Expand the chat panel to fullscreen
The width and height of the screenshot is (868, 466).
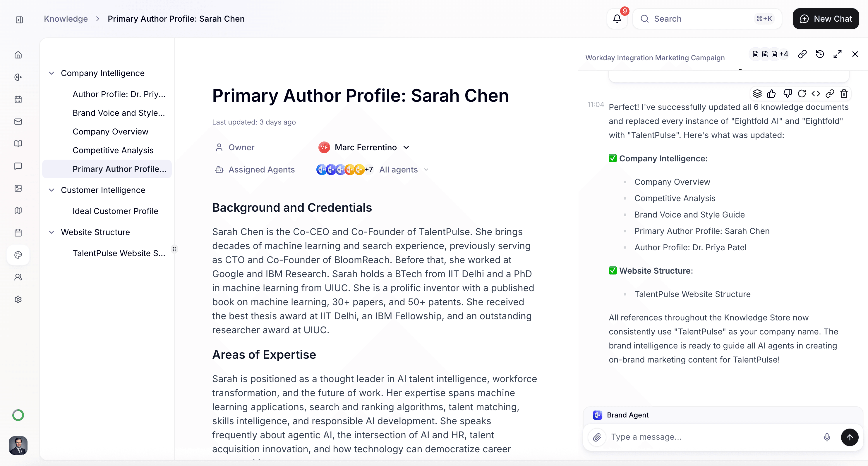(838, 54)
